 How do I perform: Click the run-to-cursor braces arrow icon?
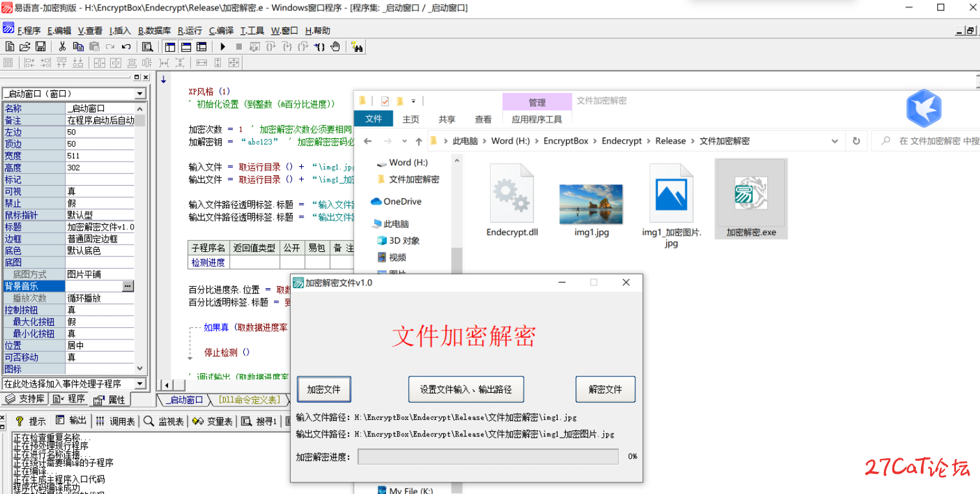[x=319, y=47]
